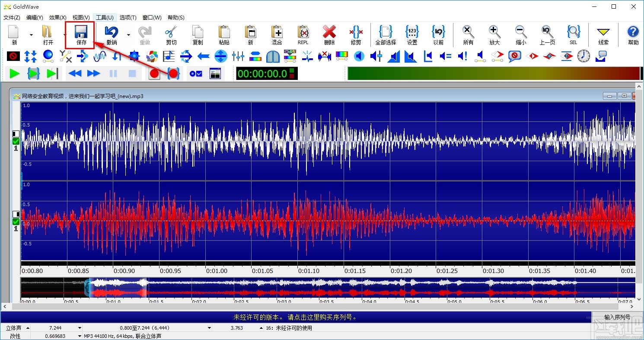Screen dimensions: 644x340
Task: Open the 帮助(S) menu
Action: coord(176,18)
